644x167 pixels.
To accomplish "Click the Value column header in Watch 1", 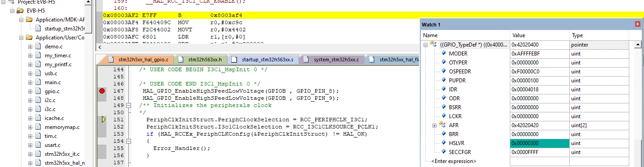I will click(540, 35).
